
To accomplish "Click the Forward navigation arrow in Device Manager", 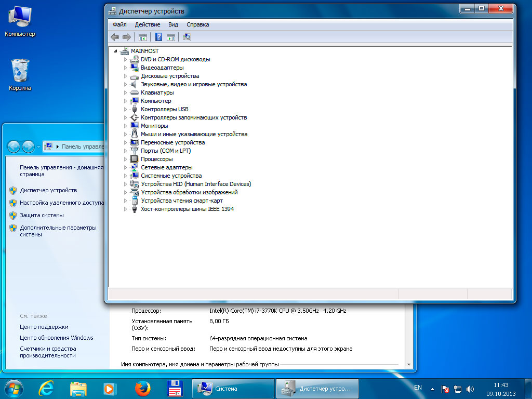I will 127,37.
